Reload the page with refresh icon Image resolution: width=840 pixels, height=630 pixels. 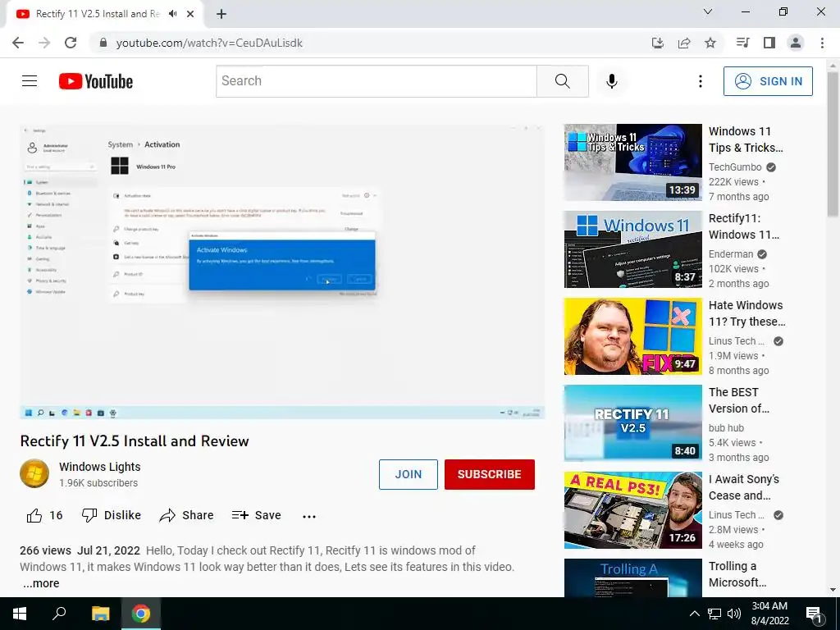71,43
